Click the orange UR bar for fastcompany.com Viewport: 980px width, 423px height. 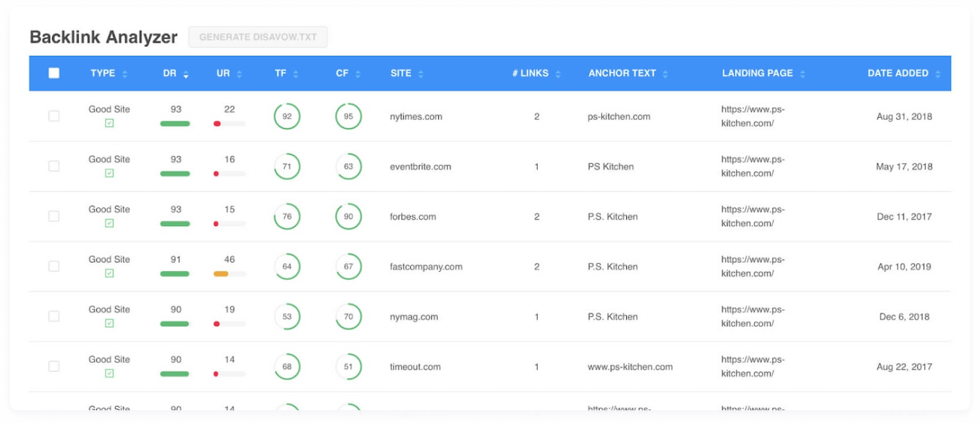tap(221, 274)
